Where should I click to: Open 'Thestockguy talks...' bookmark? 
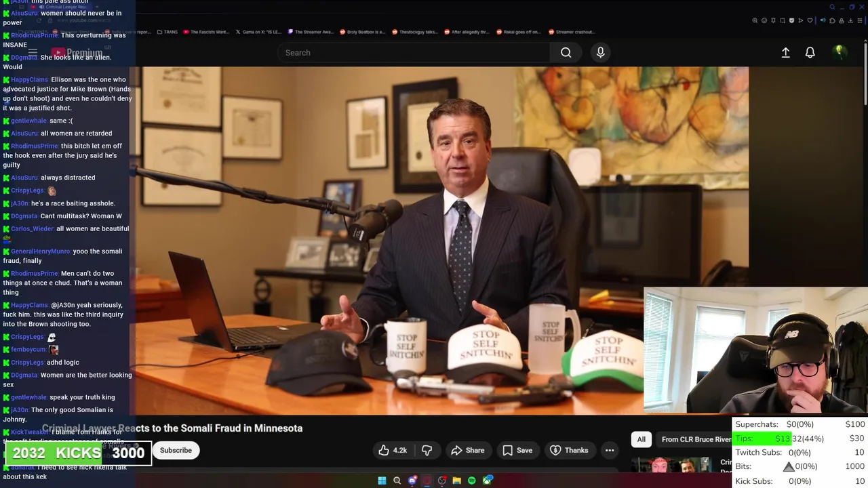(414, 32)
